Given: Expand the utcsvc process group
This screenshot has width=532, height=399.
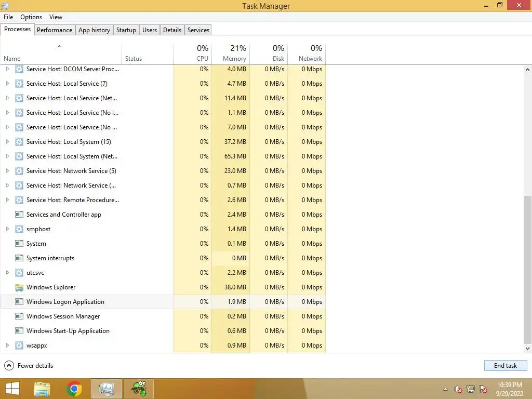Looking at the screenshot, I should (x=7, y=273).
